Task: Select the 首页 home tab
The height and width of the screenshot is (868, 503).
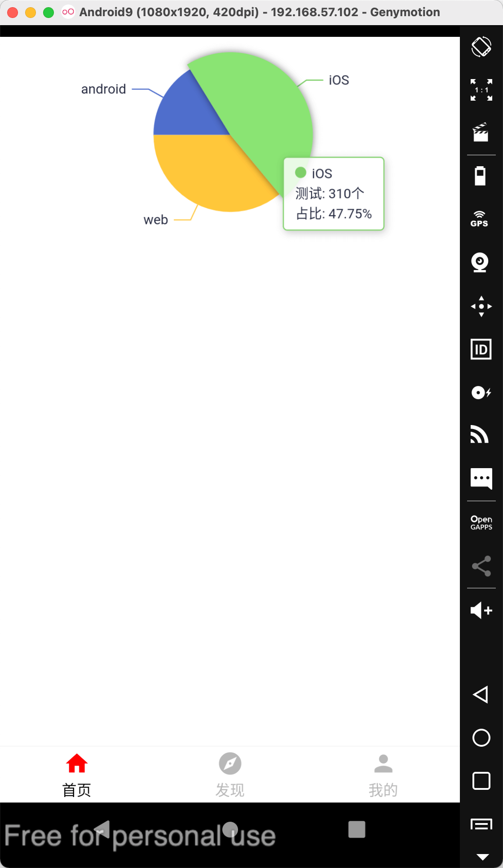Action: pos(77,775)
